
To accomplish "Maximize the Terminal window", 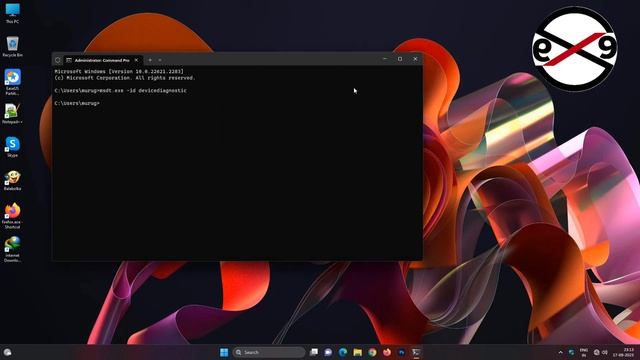I will [400, 59].
